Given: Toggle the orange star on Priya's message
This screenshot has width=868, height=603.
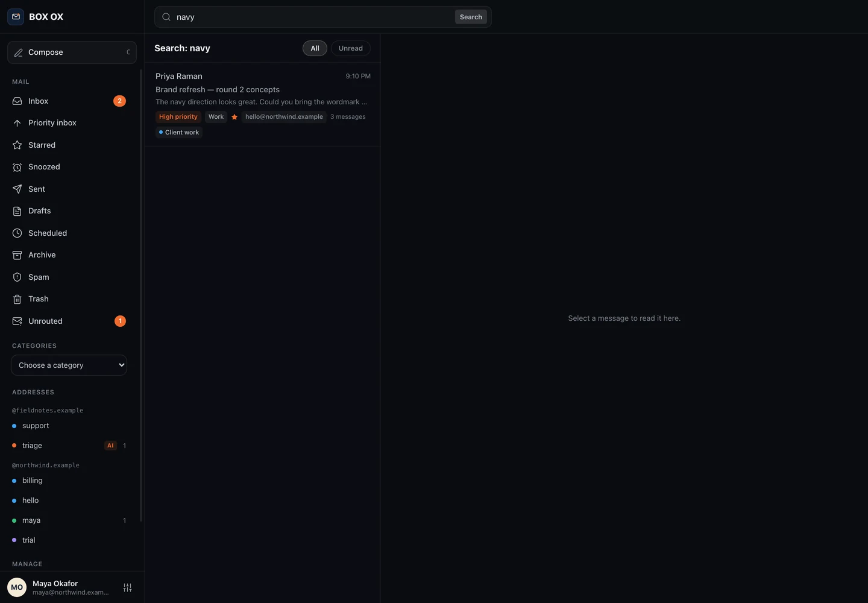Looking at the screenshot, I should pos(234,117).
